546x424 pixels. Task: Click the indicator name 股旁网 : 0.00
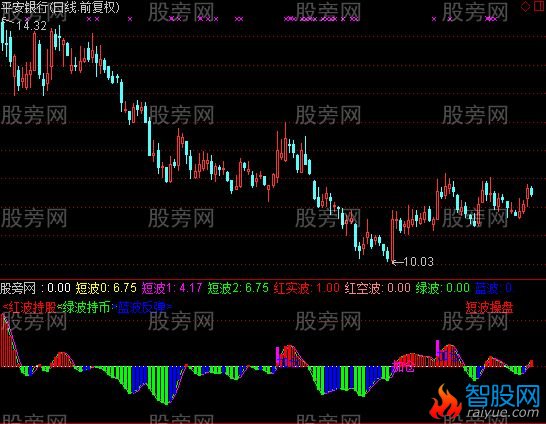point(36,288)
